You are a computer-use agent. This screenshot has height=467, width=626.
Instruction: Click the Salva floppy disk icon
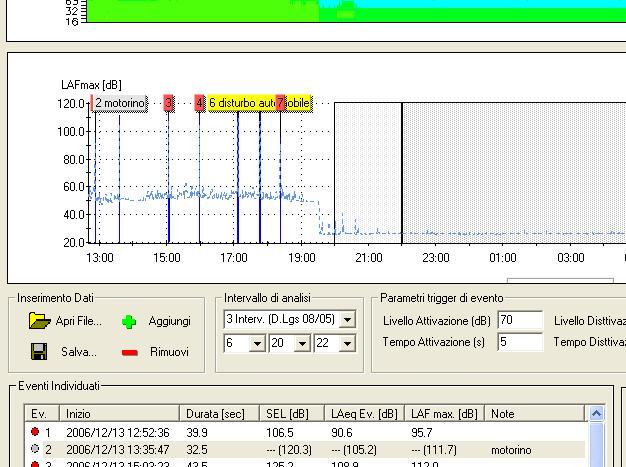pos(39,352)
